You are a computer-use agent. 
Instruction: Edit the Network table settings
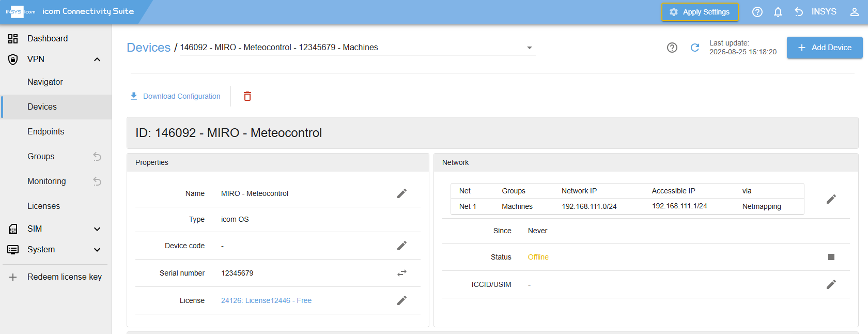[831, 199]
